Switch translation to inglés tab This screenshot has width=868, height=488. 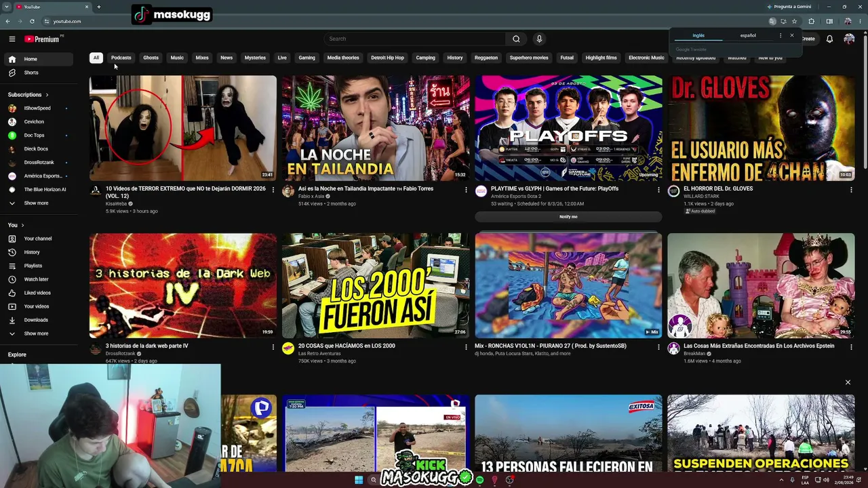(x=698, y=35)
